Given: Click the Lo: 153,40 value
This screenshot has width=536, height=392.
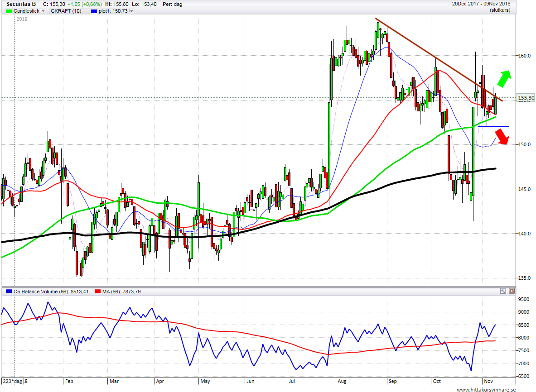Looking at the screenshot, I should pyautogui.click(x=144, y=4).
